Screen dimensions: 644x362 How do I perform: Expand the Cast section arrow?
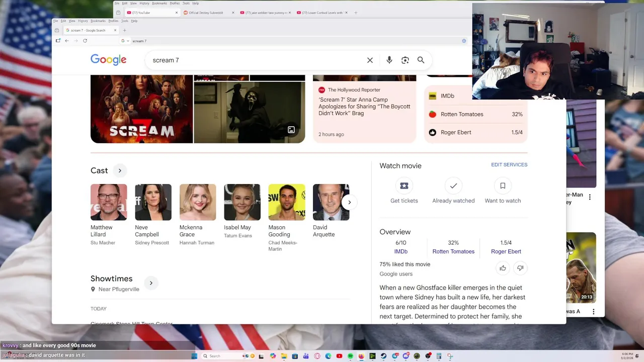tap(120, 170)
